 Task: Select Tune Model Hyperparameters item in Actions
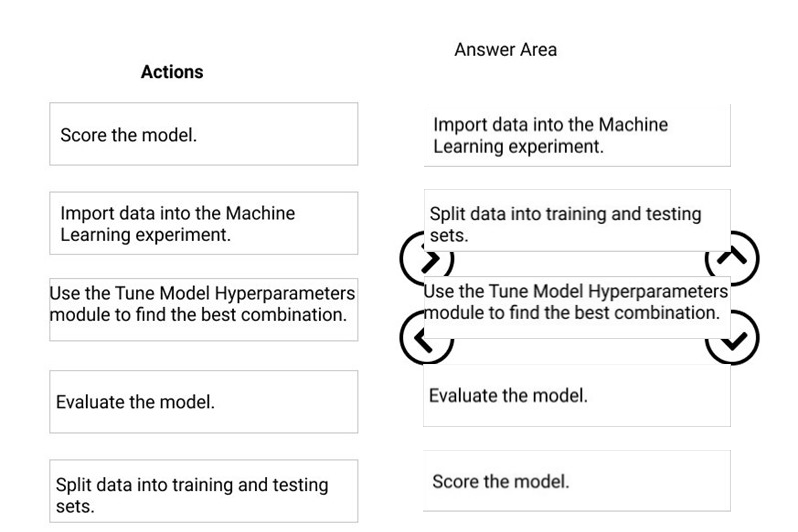pos(204,309)
